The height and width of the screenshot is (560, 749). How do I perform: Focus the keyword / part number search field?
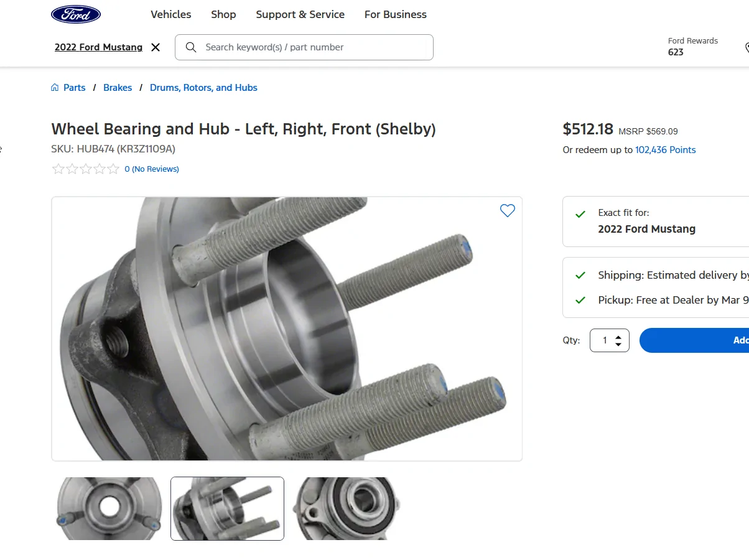click(x=304, y=47)
